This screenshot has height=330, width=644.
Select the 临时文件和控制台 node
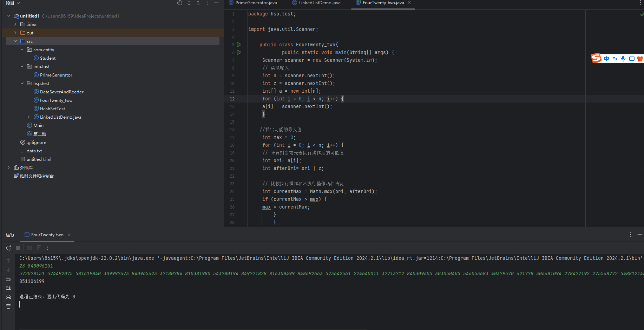pos(34,176)
